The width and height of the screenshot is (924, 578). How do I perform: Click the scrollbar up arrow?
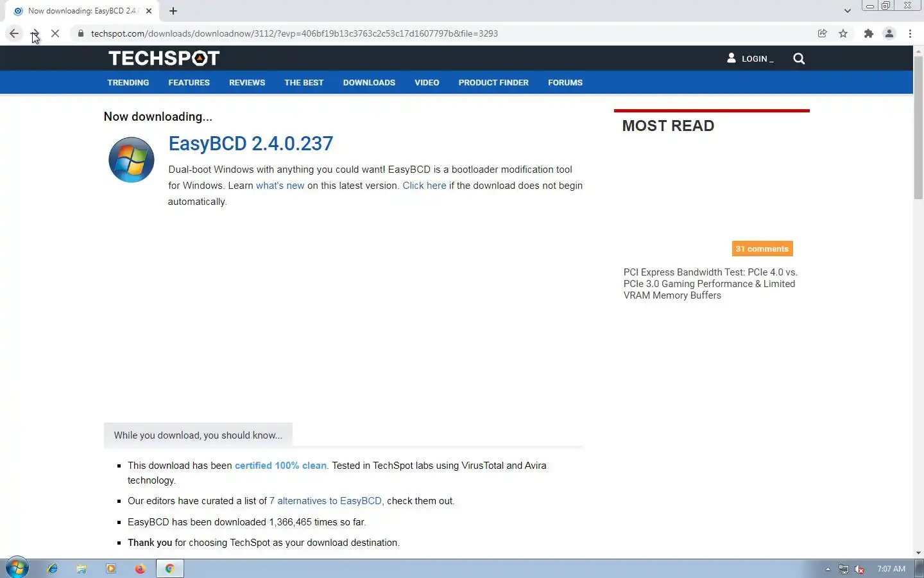(x=918, y=51)
